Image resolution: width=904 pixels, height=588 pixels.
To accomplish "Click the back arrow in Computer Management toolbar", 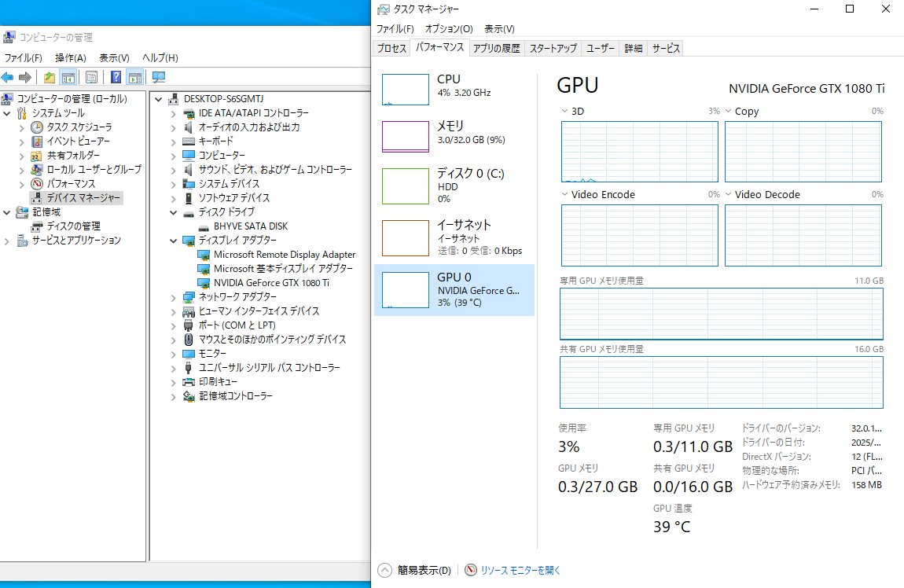I will [x=8, y=77].
